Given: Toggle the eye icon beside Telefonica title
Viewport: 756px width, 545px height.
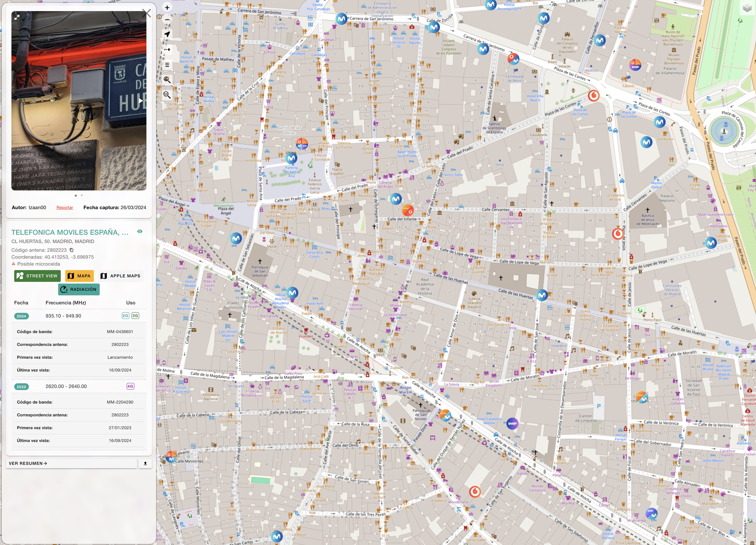Looking at the screenshot, I should [x=140, y=231].
